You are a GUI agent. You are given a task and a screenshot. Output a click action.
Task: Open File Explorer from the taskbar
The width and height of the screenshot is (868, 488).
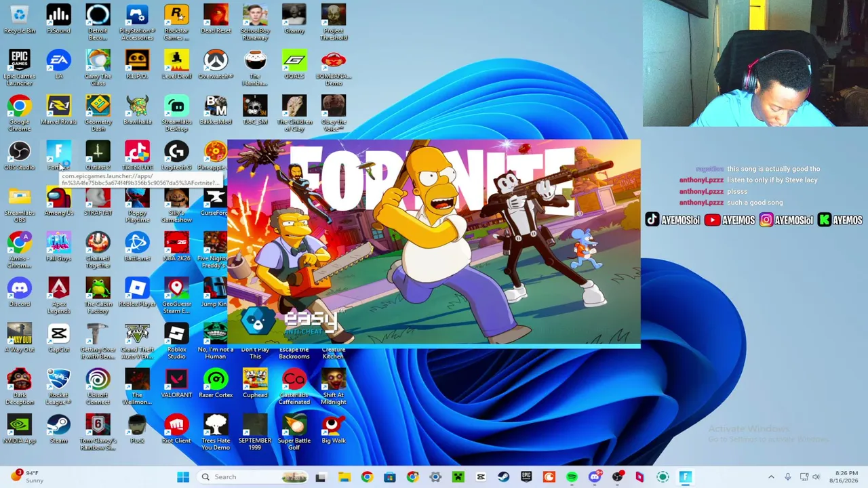344,476
